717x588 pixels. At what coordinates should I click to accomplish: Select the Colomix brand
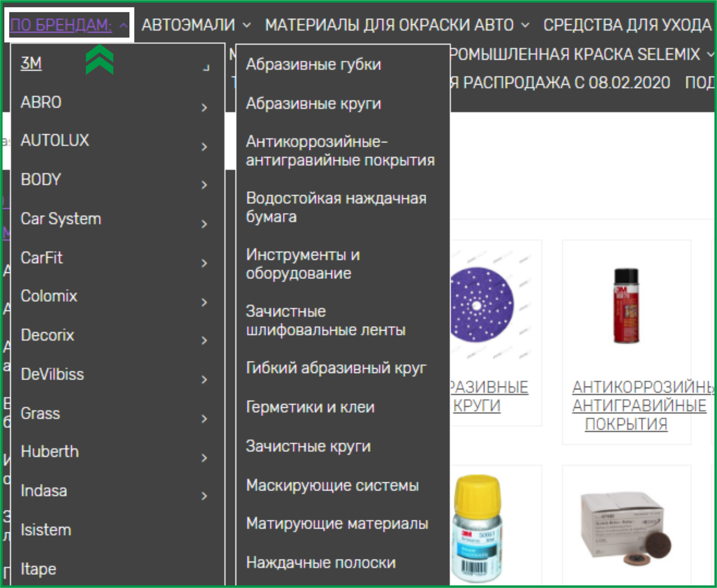[x=49, y=296]
